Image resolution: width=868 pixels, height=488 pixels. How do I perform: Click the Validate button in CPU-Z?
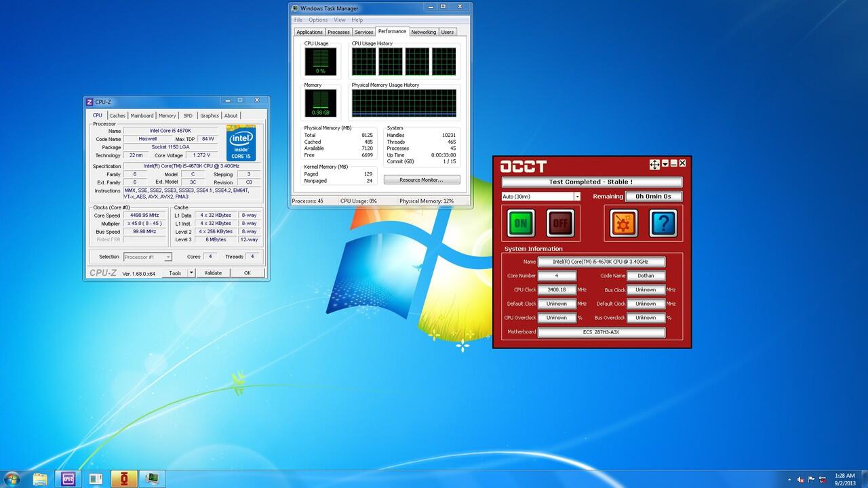[x=213, y=273]
